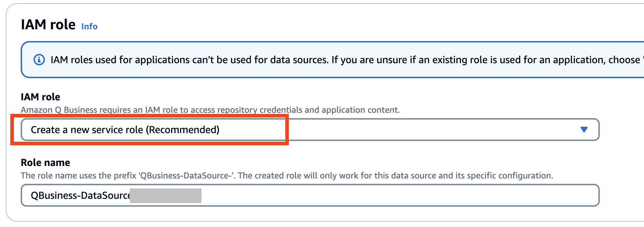This screenshot has width=644, height=227.
Task: Click the 'Role name' field label
Action: click(x=45, y=163)
